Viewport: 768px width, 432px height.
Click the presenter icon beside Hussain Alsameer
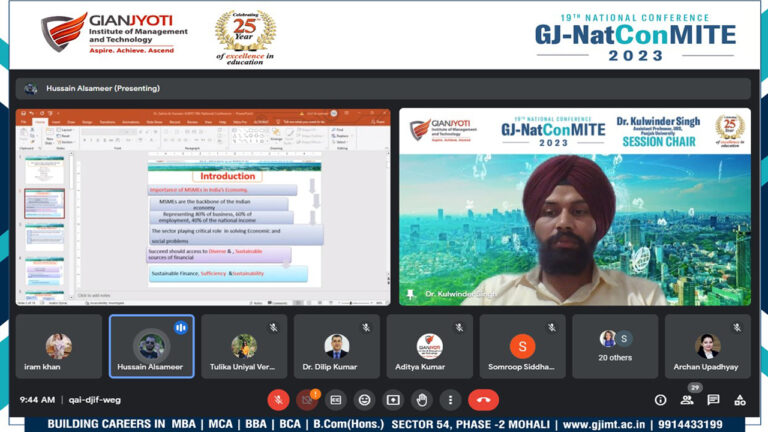(x=30, y=89)
